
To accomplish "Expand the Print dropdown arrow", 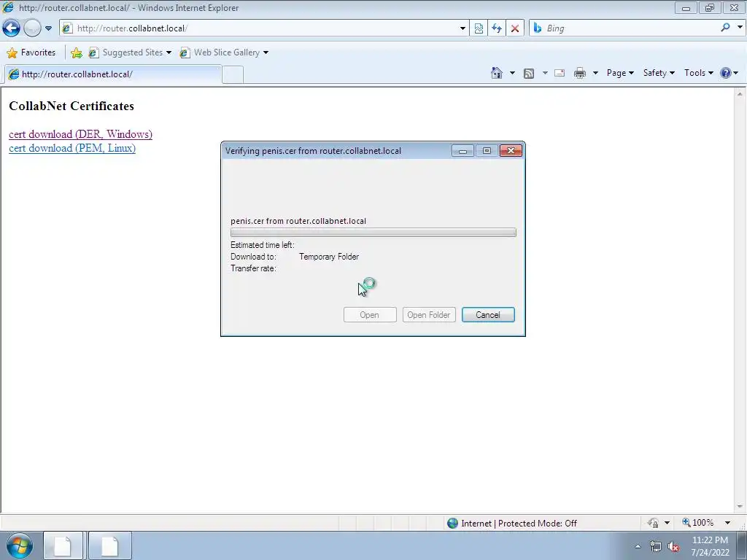I will (x=595, y=73).
